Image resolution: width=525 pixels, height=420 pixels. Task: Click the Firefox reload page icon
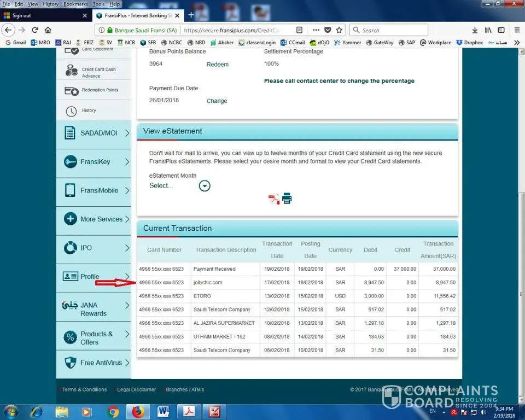[35, 30]
